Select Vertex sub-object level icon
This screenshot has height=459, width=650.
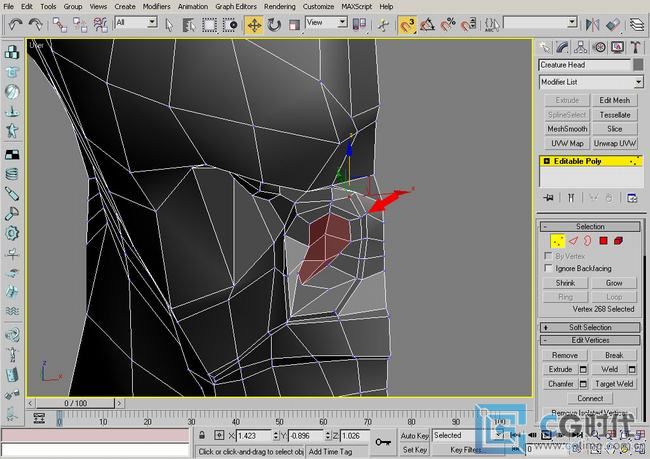click(x=558, y=241)
